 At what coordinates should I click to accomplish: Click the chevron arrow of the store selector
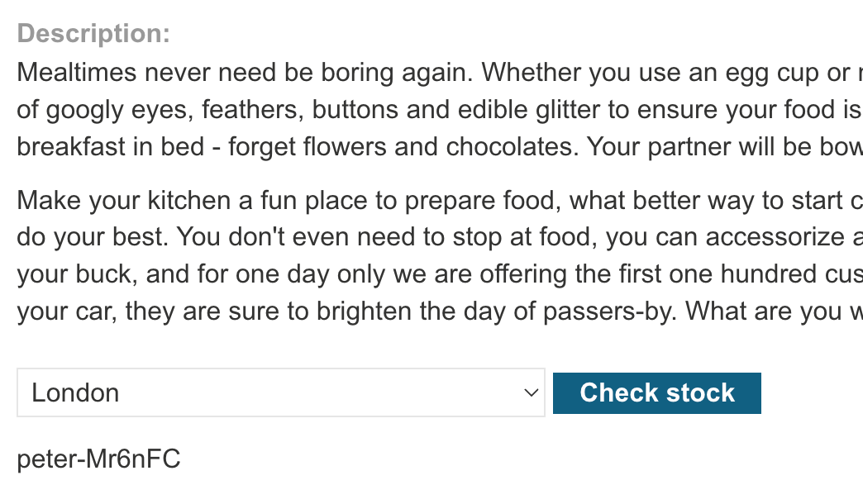[x=532, y=392]
